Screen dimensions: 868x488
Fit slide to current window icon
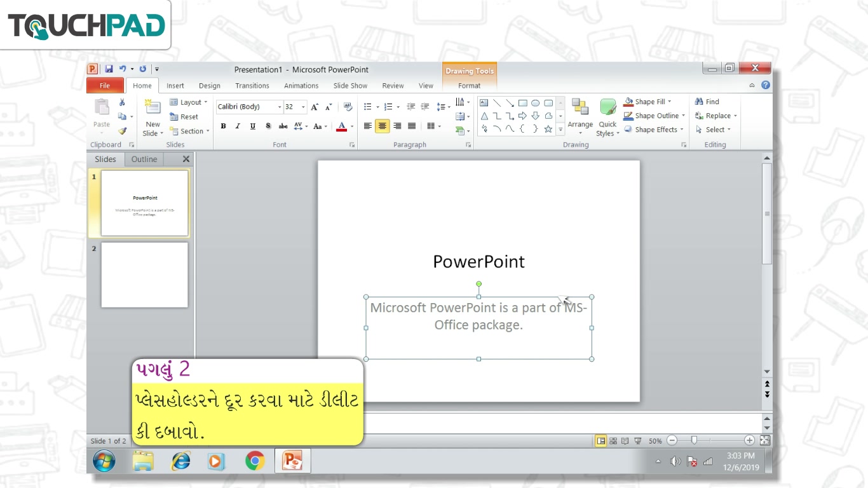point(765,440)
